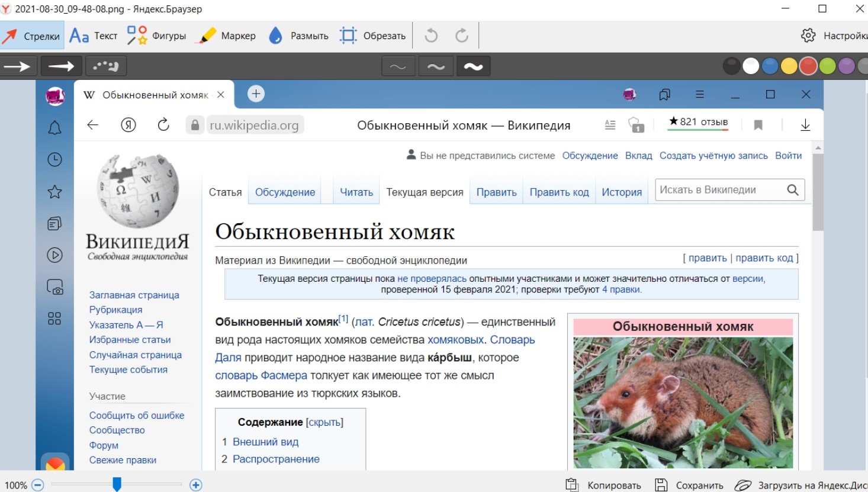Choose the thickest line thickness
868x492 pixels.
474,66
